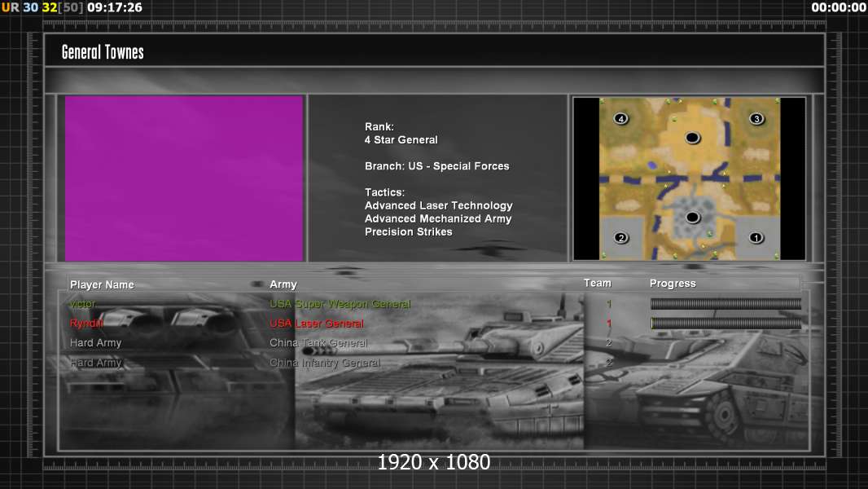Screen dimensions: 868x489
Task: Select player Ryndill row name
Action: tap(86, 323)
